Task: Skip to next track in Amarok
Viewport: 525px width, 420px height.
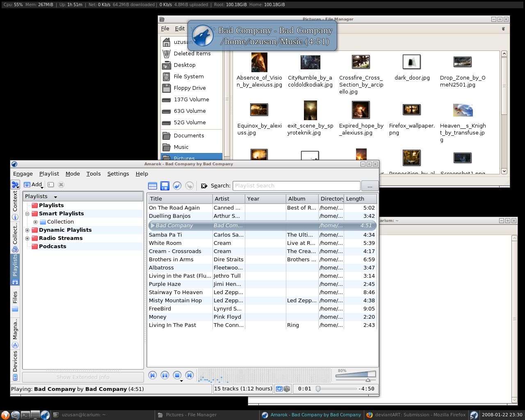Action: pos(189,375)
